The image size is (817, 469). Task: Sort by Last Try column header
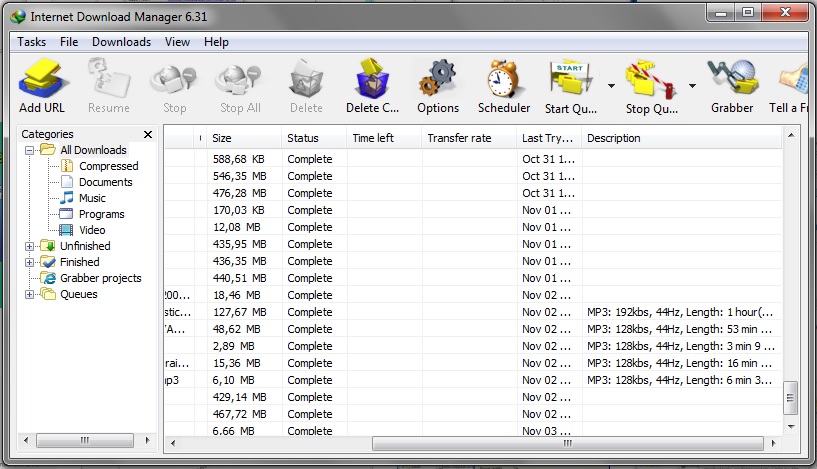(x=549, y=138)
